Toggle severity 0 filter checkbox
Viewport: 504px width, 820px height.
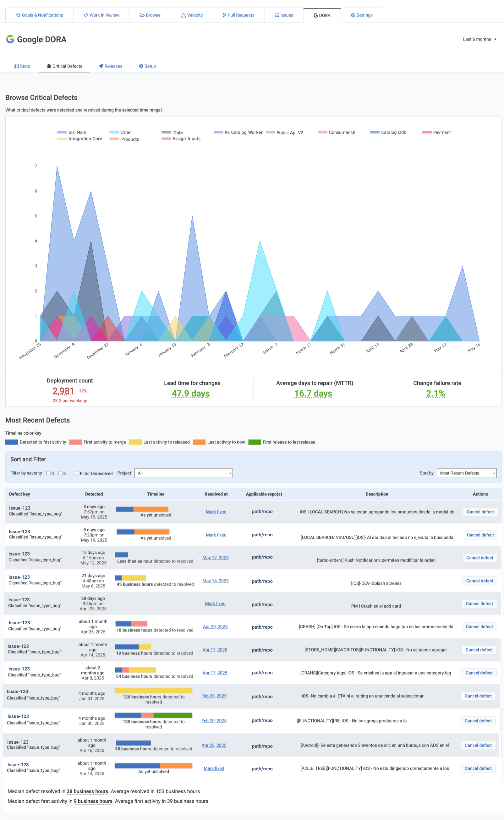pyautogui.click(x=48, y=473)
